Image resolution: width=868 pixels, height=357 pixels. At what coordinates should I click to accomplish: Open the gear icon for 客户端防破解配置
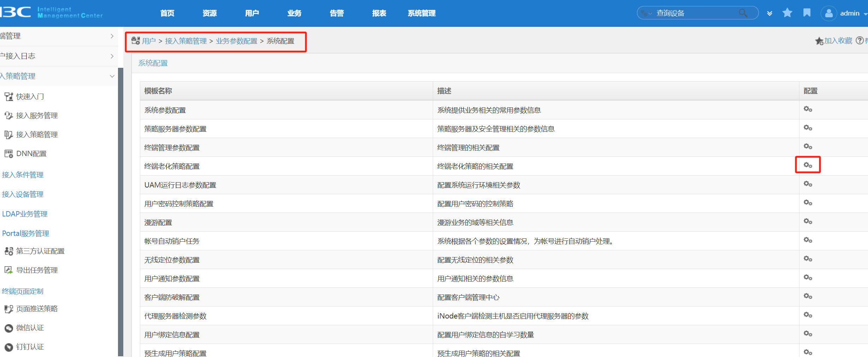[808, 296]
